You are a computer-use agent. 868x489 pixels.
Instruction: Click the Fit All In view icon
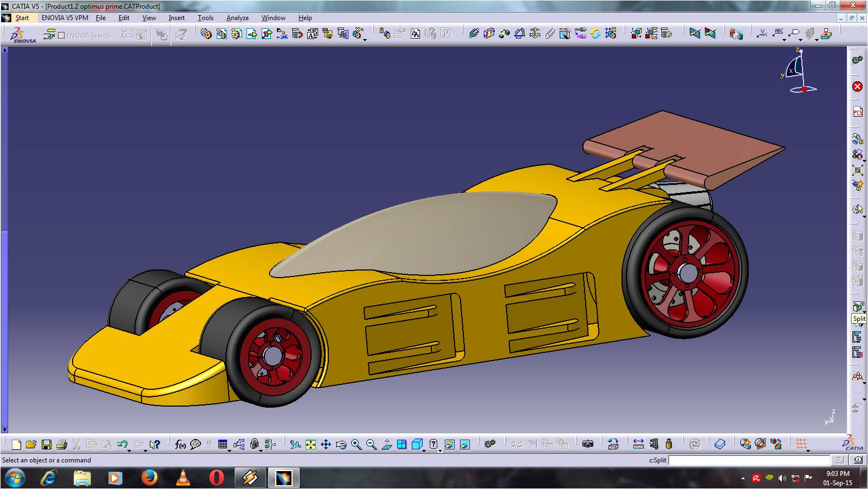tap(310, 445)
